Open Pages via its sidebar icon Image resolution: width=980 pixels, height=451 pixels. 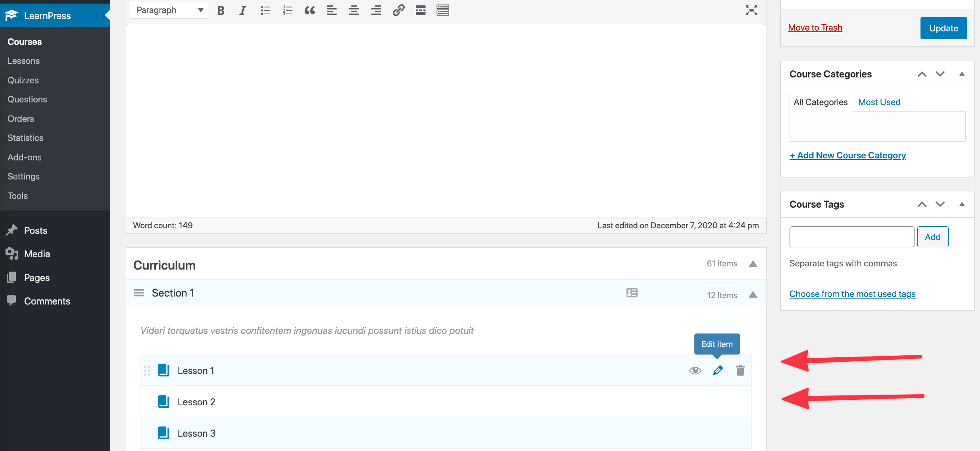click(12, 278)
